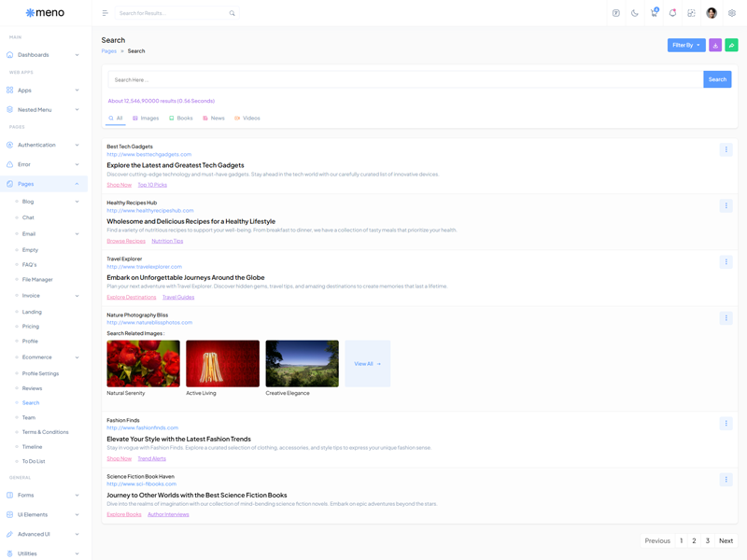Open options menu for Best Tech Gadgets result

[x=726, y=149]
